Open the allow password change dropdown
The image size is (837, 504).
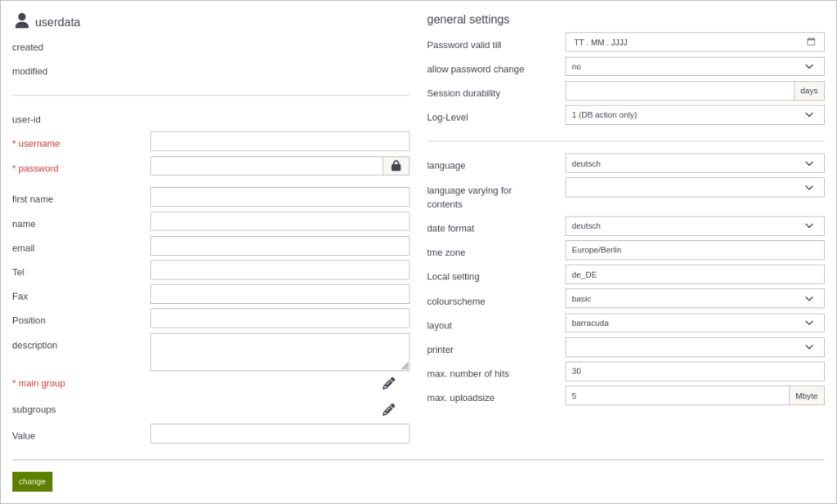click(x=695, y=67)
